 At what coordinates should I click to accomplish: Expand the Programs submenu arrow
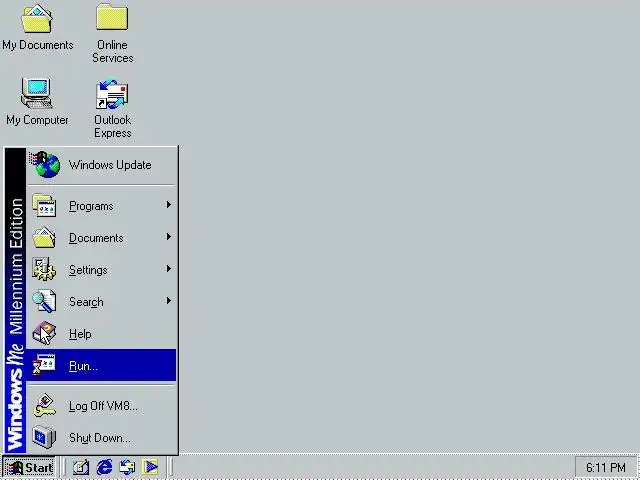(169, 205)
